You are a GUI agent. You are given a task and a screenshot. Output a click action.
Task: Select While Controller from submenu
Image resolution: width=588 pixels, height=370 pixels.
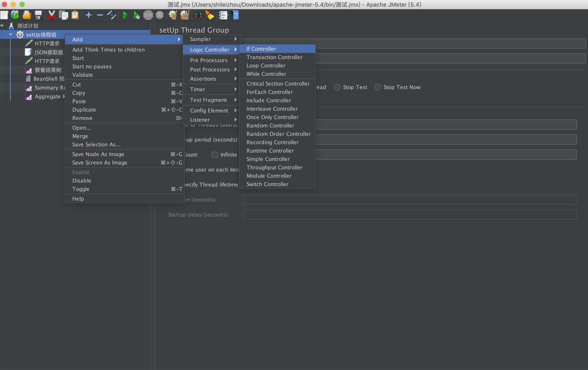[x=266, y=74]
